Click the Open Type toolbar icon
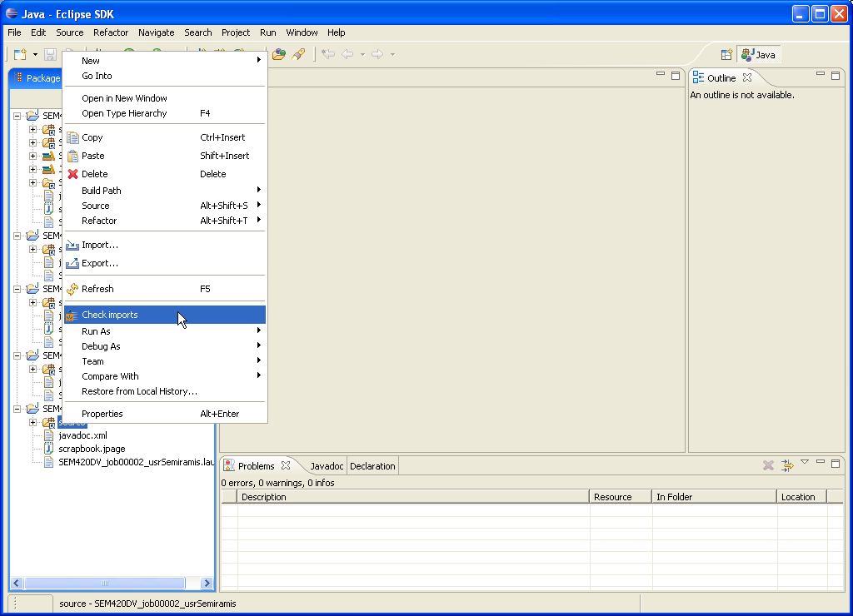853x616 pixels. pyautogui.click(x=279, y=54)
